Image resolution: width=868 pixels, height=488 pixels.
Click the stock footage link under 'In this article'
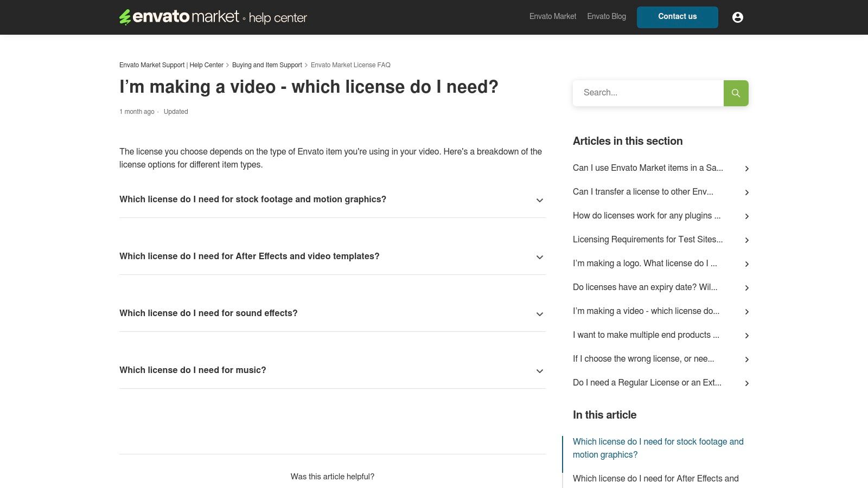pyautogui.click(x=658, y=448)
